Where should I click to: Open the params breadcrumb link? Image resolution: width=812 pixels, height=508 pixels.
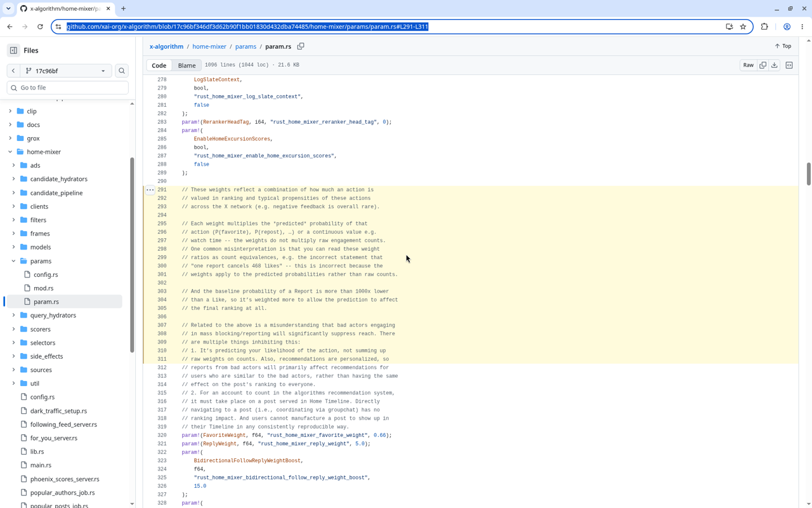[246, 46]
